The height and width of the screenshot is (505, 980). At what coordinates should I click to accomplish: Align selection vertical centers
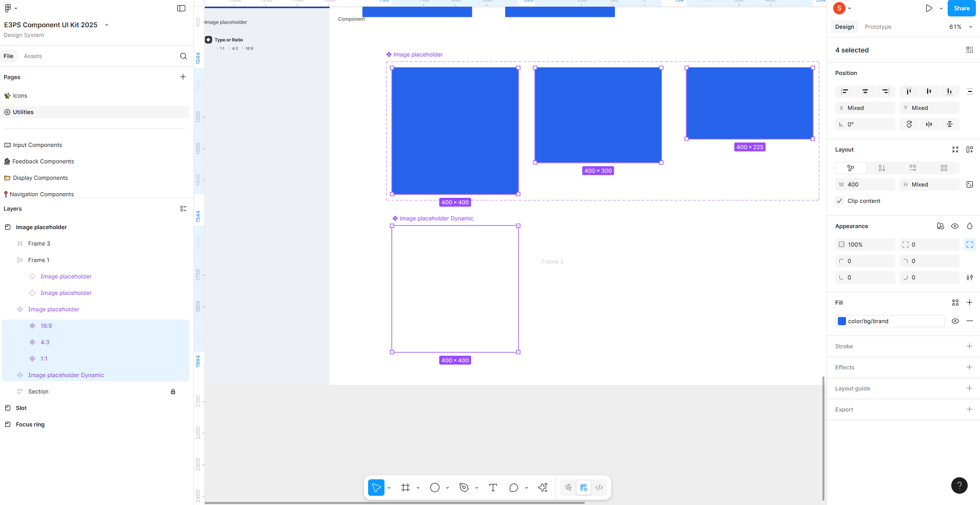[x=929, y=91]
